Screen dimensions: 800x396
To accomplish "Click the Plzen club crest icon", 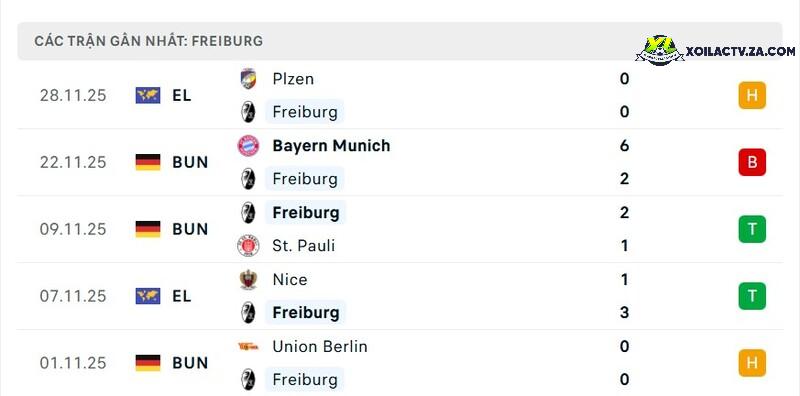I will [248, 79].
